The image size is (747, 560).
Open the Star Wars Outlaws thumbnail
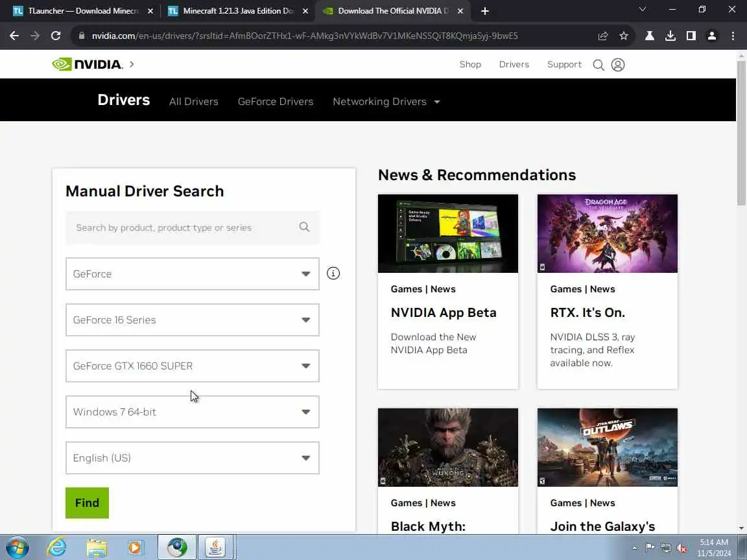pyautogui.click(x=608, y=447)
